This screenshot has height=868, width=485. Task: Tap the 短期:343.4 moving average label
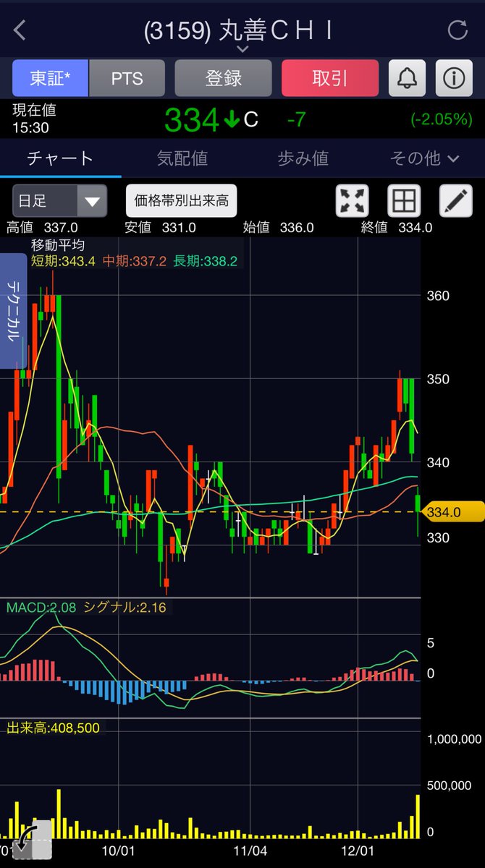(x=64, y=260)
